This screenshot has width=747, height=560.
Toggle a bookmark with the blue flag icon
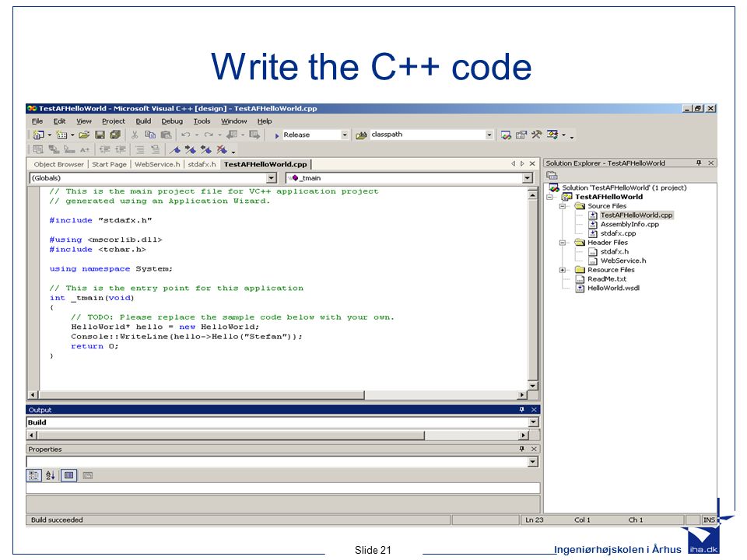(175, 150)
